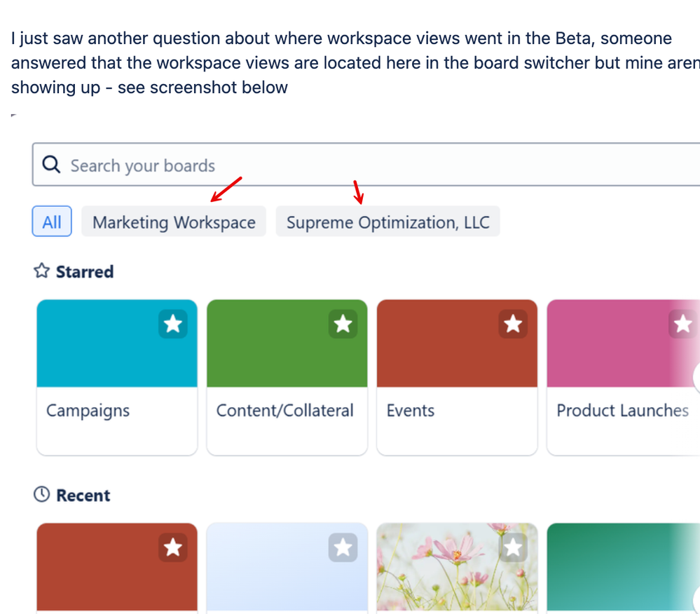Click the Recent heading text
Image resolution: width=700 pixels, height=614 pixels.
(83, 496)
